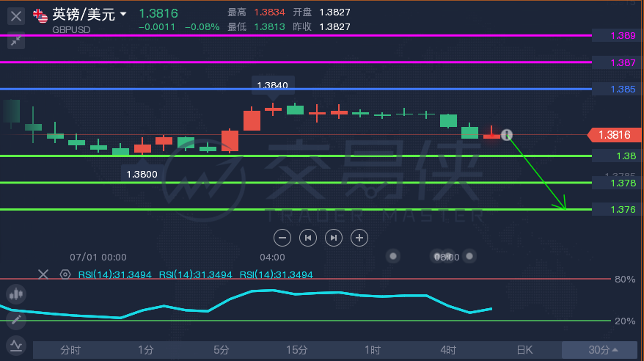Jump to previous candle with skip-back button
This screenshot has height=361, width=644.
pos(308,238)
